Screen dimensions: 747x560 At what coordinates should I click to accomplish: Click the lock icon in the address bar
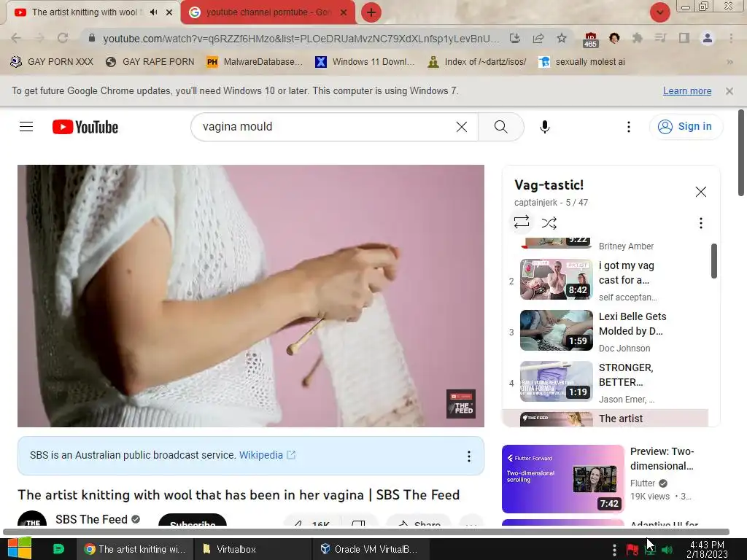pos(92,38)
